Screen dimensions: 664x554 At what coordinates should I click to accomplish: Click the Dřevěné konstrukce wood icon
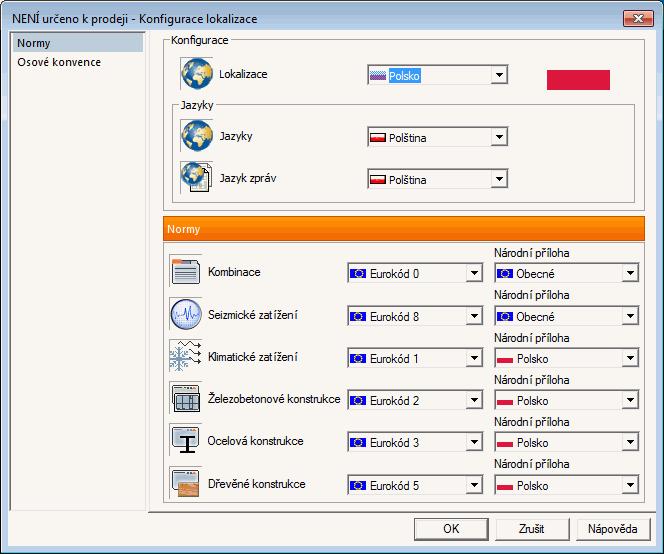point(186,483)
